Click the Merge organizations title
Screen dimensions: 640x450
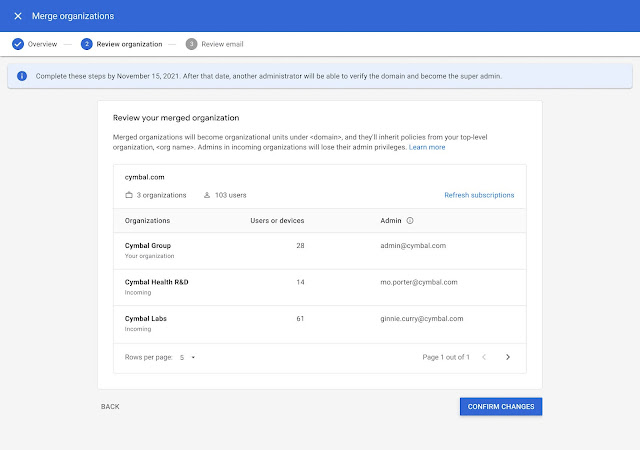(73, 16)
